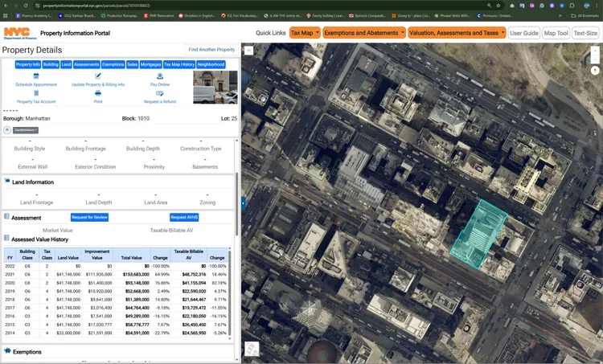Click the Find Another Property button
Screen dimensions: 603x364
click(x=211, y=50)
